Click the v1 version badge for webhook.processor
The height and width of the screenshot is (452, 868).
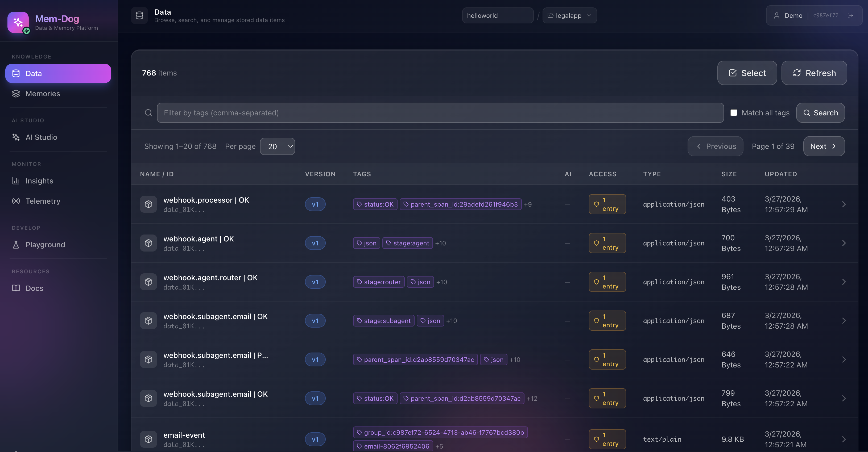(315, 204)
